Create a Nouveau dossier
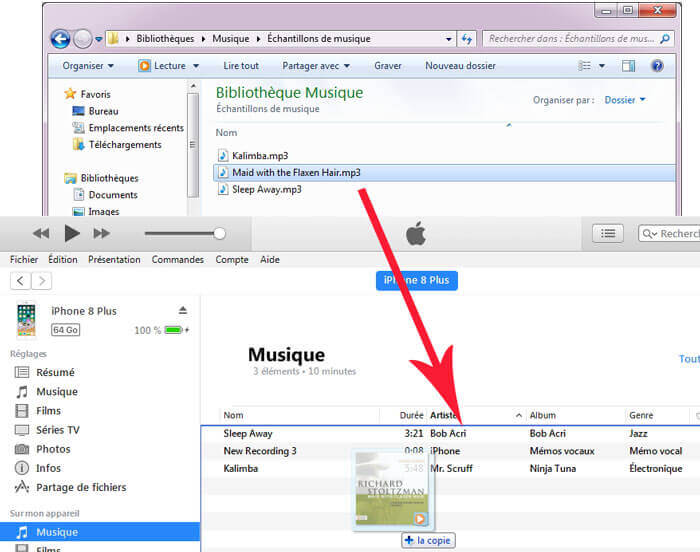Viewport: 700px width, 552px height. [460, 66]
